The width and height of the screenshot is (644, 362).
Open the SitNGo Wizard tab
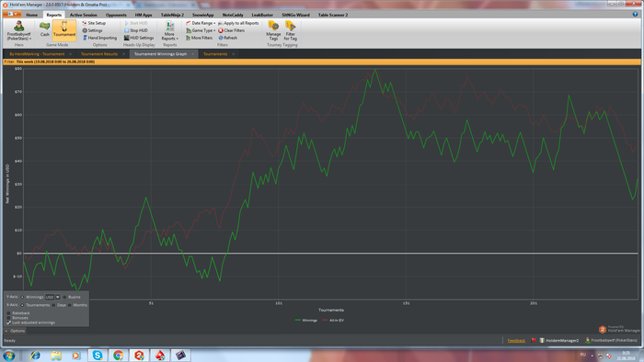click(x=295, y=15)
